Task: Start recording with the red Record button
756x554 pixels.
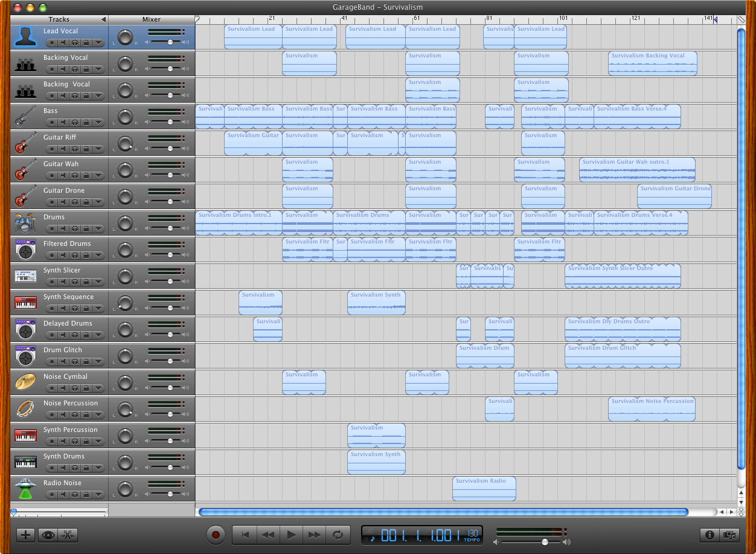Action: coord(216,535)
